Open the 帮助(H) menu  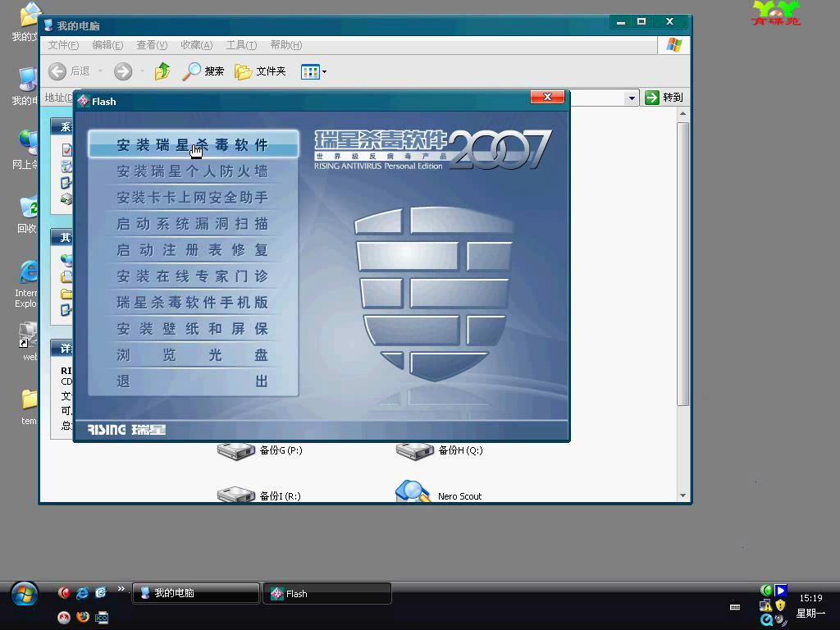(x=286, y=45)
